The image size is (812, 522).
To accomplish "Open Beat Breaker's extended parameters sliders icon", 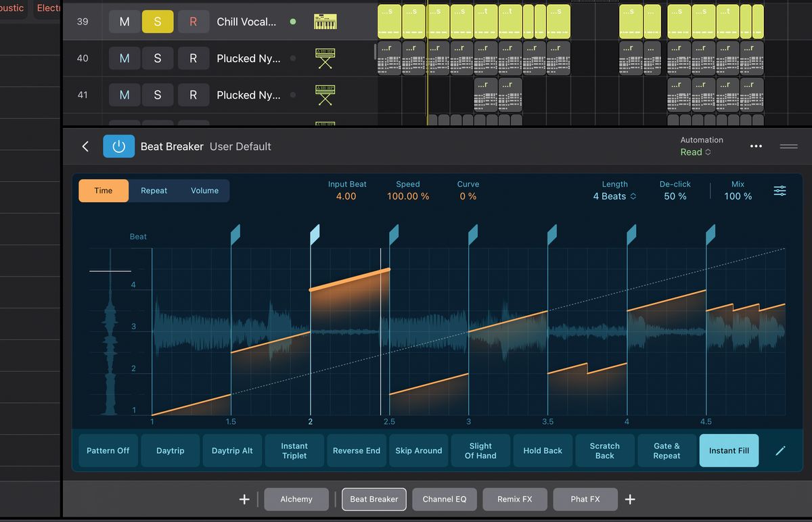I will pos(780,191).
